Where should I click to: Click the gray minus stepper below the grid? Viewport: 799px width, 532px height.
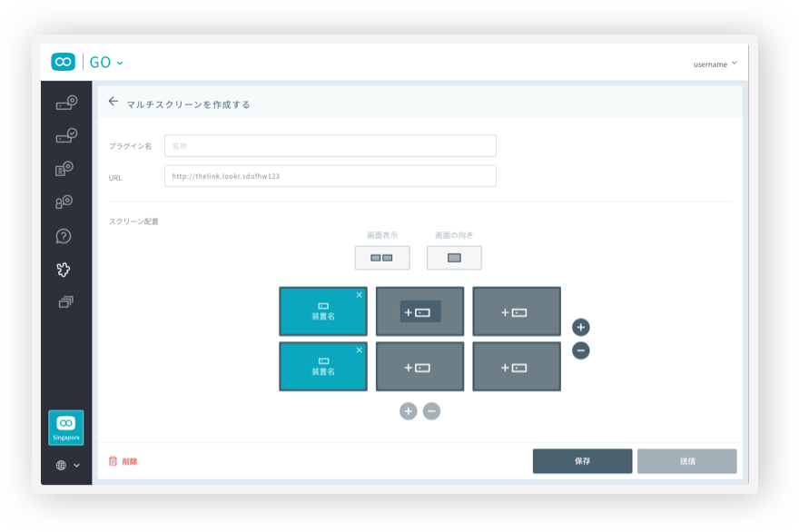[432, 411]
